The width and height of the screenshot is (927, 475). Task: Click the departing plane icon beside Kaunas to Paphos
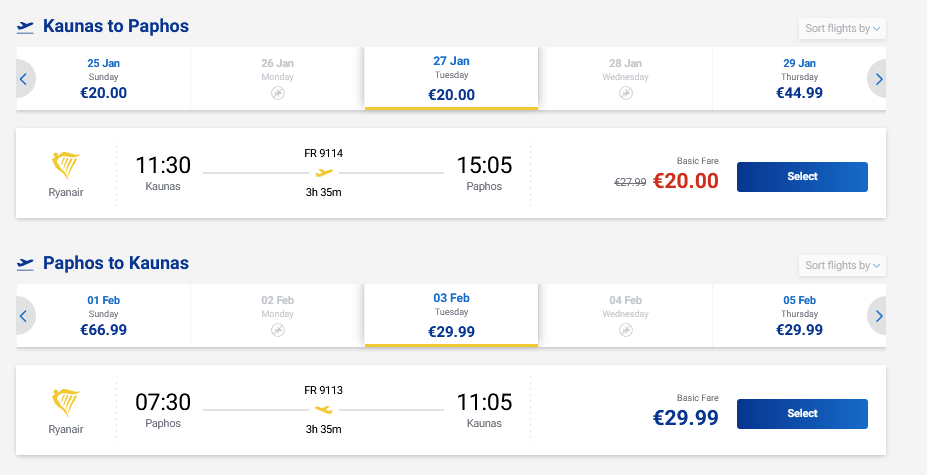coord(25,27)
